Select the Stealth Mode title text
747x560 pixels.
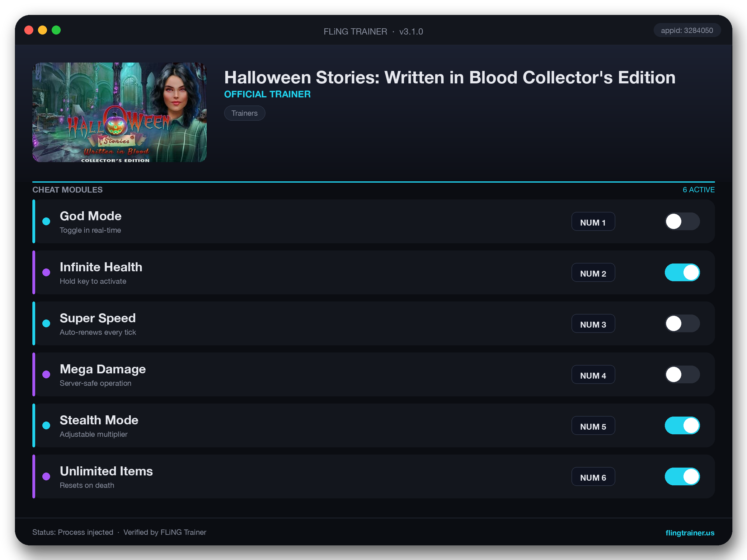pyautogui.click(x=99, y=420)
